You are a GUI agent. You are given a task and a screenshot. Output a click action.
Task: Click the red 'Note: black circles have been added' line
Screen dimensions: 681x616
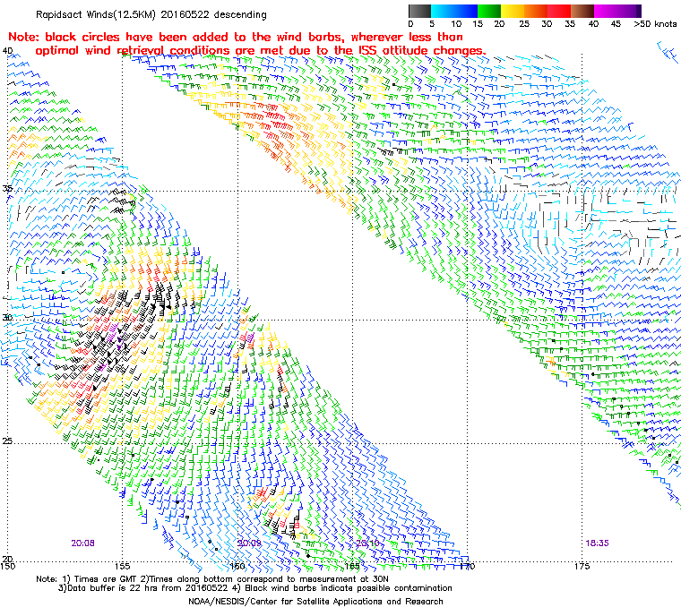tap(236, 37)
